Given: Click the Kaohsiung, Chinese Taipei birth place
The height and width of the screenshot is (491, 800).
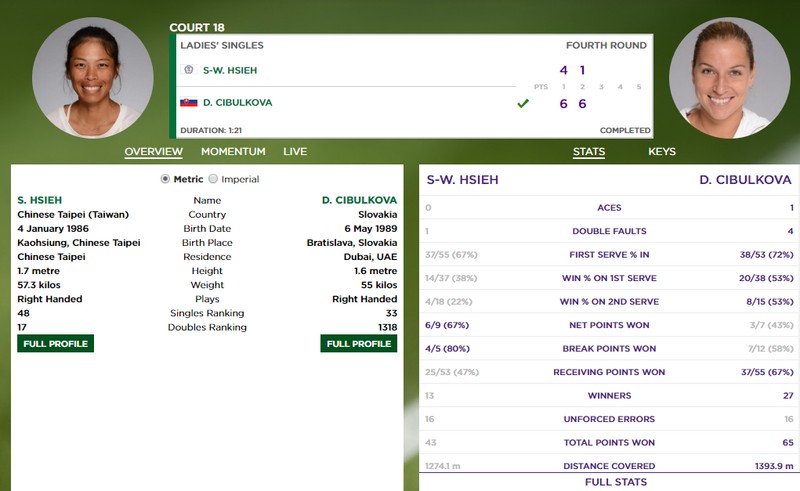Looking at the screenshot, I should (79, 242).
